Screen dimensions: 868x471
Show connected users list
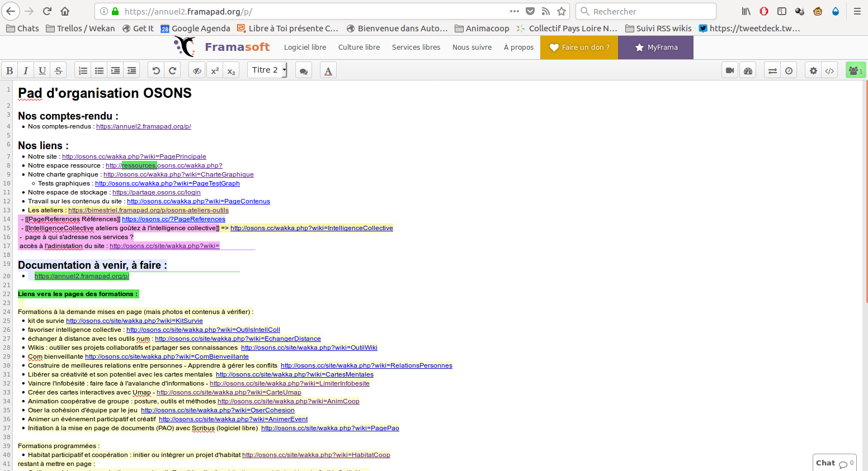pyautogui.click(x=855, y=70)
